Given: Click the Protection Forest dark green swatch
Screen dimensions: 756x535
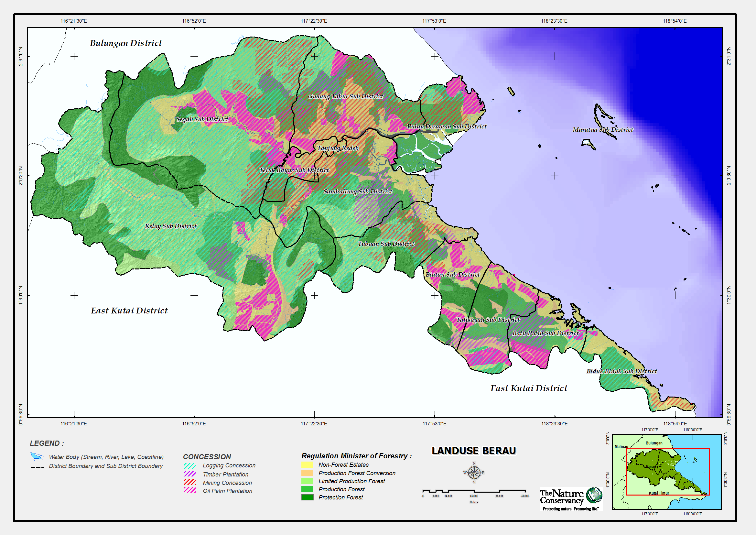Looking at the screenshot, I should click(307, 497).
